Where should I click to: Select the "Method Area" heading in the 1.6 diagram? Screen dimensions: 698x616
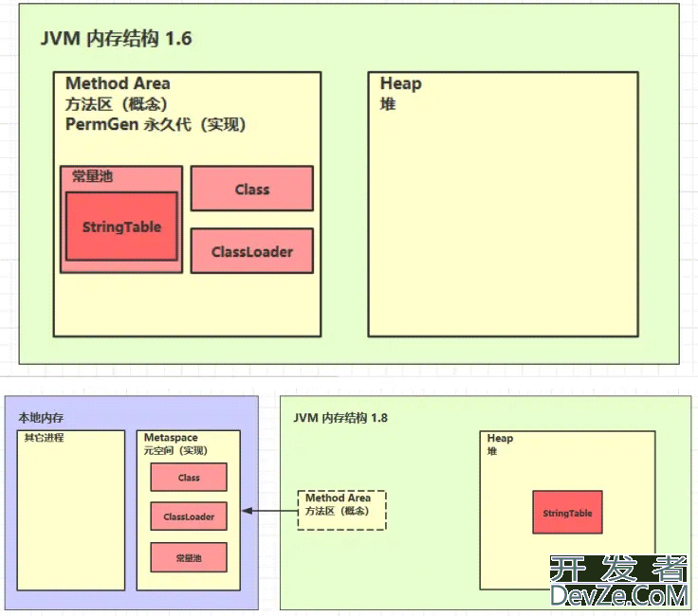(x=118, y=83)
